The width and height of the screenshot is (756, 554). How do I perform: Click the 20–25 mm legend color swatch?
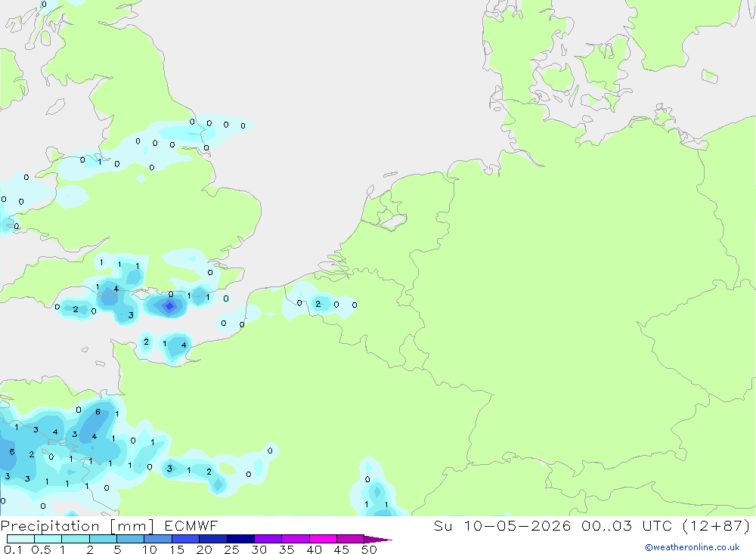click(x=213, y=539)
